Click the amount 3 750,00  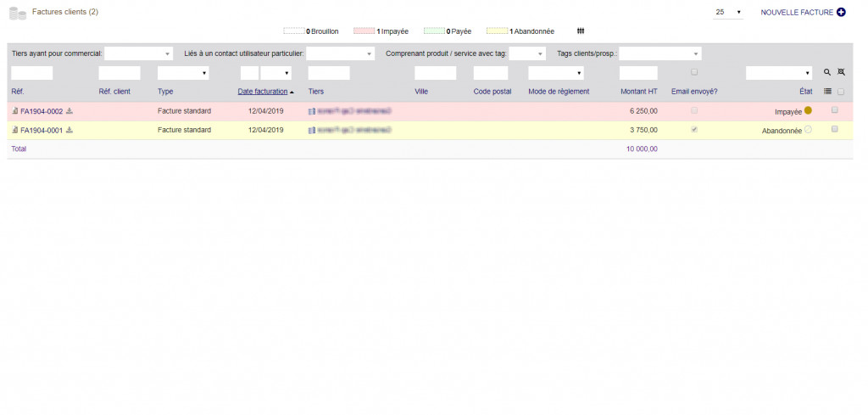click(644, 130)
